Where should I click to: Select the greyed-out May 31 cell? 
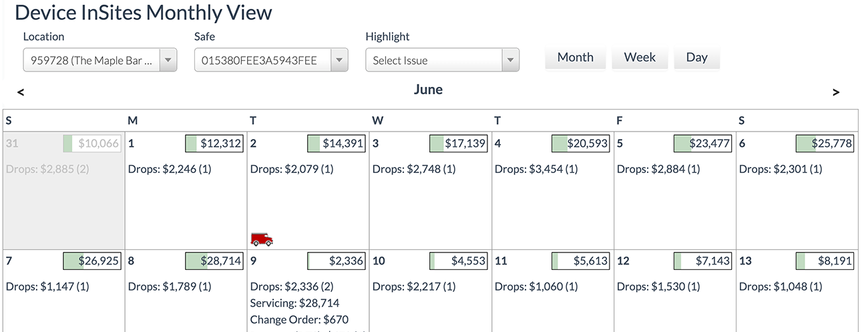click(64, 190)
